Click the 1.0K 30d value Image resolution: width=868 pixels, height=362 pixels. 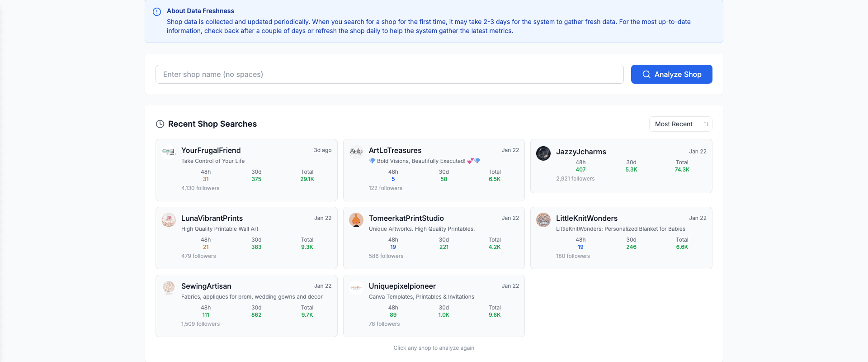[444, 315]
